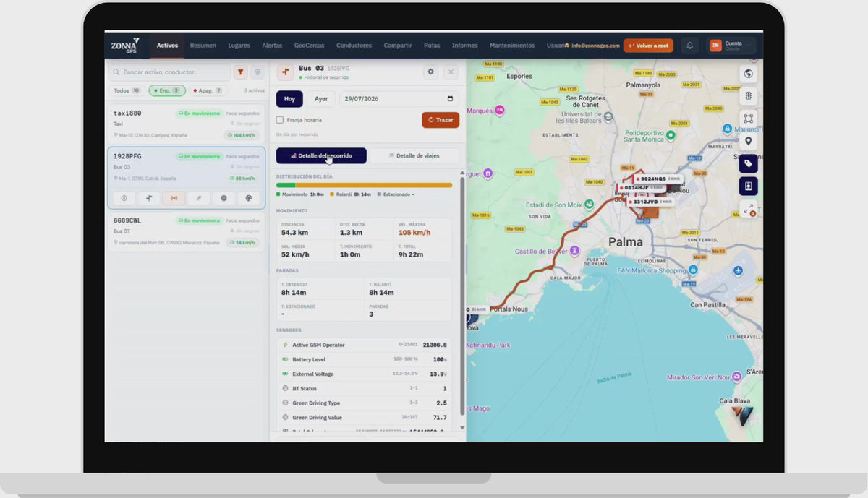Toggle the dark card map button below tag
868x498 pixels.
pos(748,186)
